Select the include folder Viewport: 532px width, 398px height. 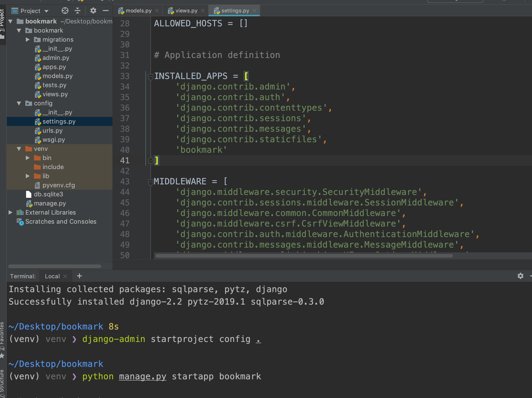click(53, 167)
